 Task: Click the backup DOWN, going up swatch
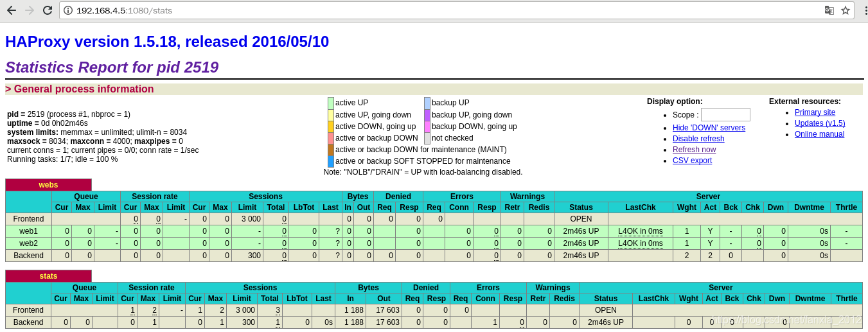click(427, 127)
